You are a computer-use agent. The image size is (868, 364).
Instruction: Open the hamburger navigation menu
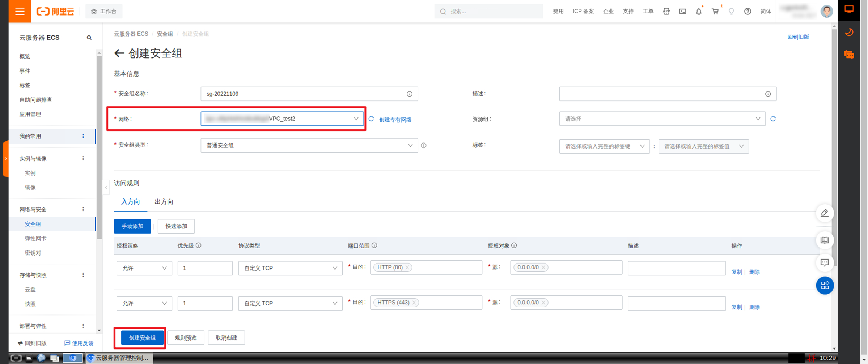pos(20,11)
